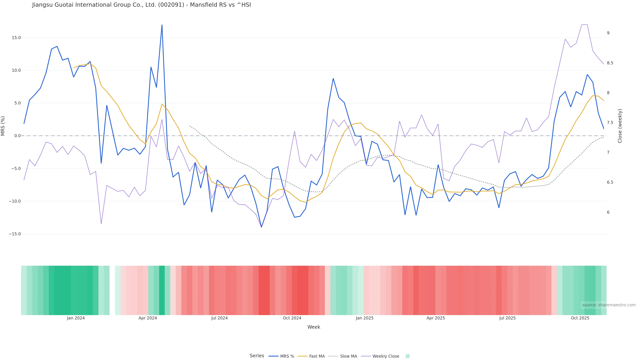Click the green heatmap legend swatch

(x=408, y=356)
